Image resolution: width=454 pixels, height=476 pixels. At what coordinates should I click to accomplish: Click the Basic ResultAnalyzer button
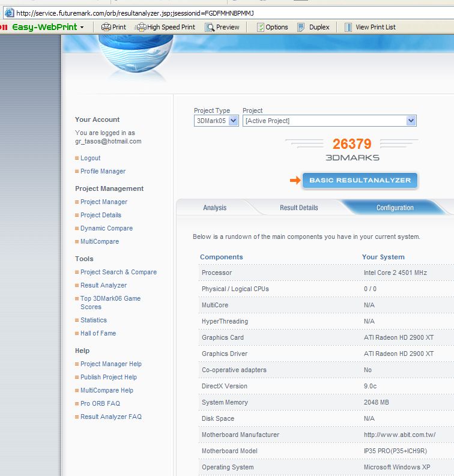click(360, 180)
